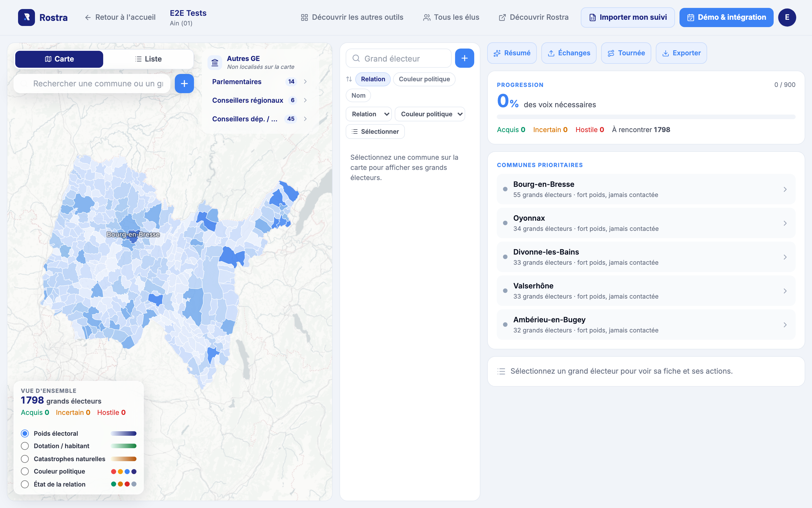
Task: Select Catastrophes naturelles radio button
Action: [x=25, y=459]
